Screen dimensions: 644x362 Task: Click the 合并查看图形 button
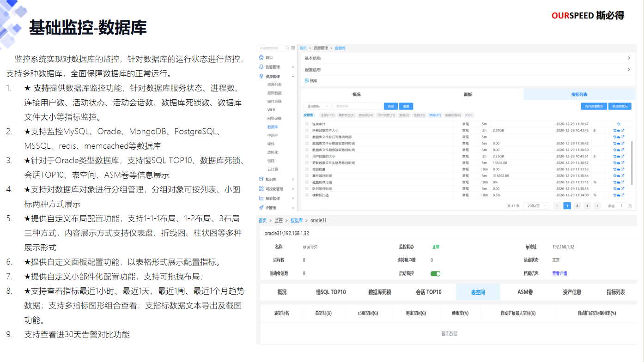click(594, 106)
